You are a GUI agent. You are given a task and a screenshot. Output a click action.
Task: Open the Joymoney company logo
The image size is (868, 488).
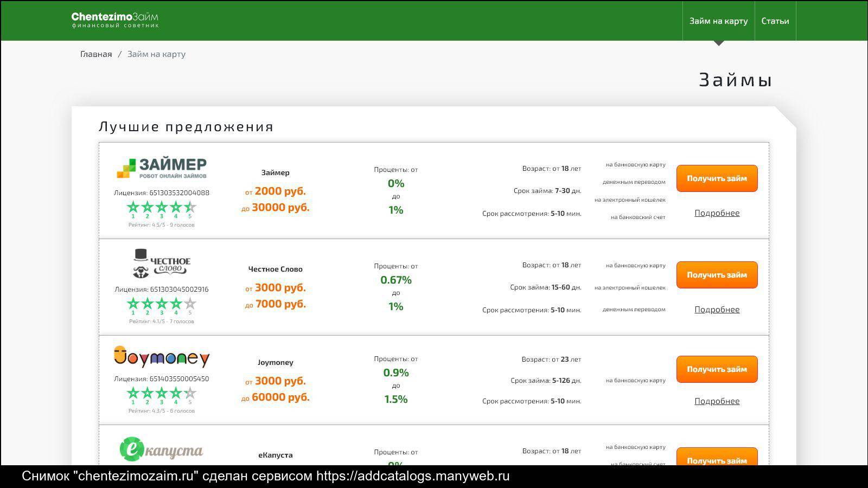[x=162, y=356]
